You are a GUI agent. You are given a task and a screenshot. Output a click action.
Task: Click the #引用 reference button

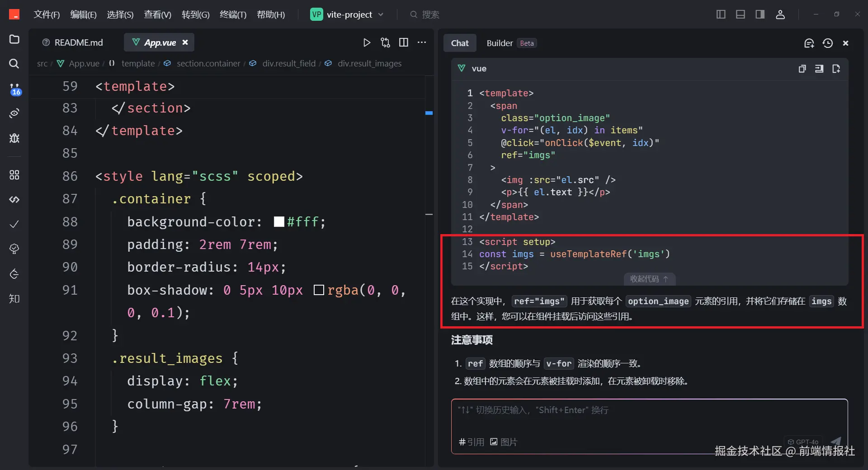[472, 442]
